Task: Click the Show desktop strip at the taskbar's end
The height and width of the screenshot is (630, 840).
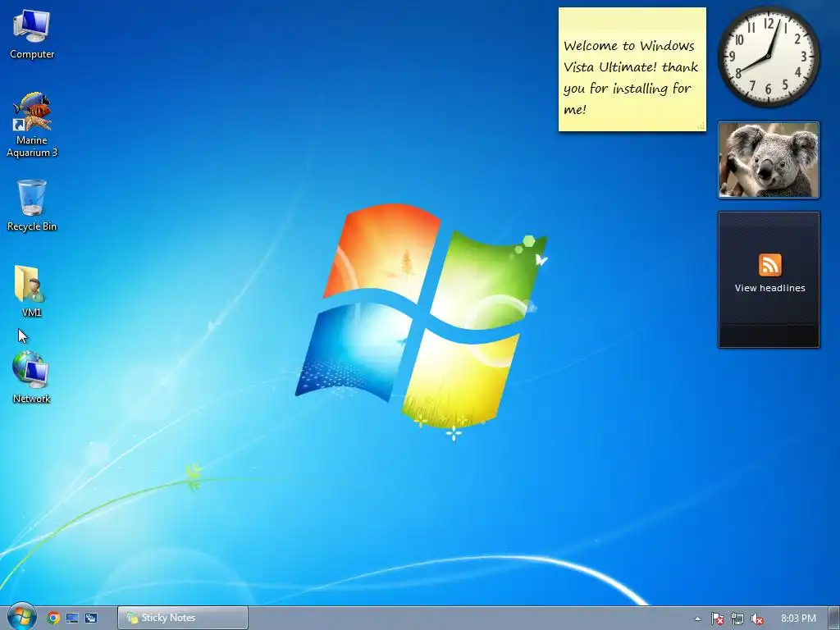Action: (834, 619)
